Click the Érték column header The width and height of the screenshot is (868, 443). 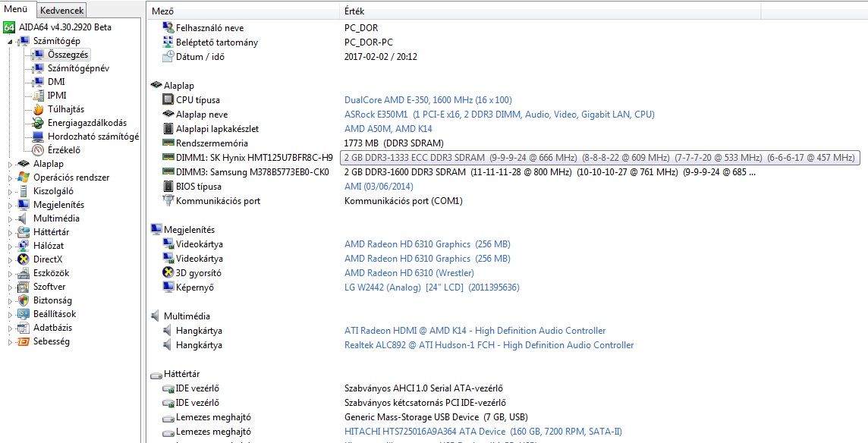pos(550,11)
